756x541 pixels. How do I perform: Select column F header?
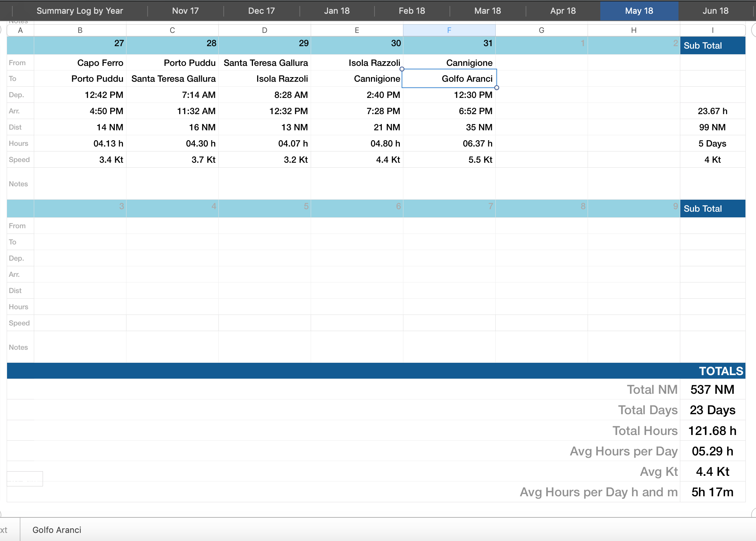coord(449,30)
